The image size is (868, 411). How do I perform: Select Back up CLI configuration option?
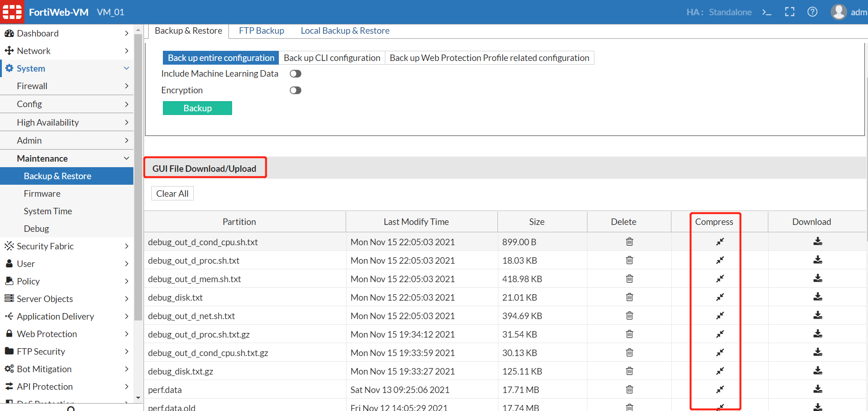[x=332, y=58]
